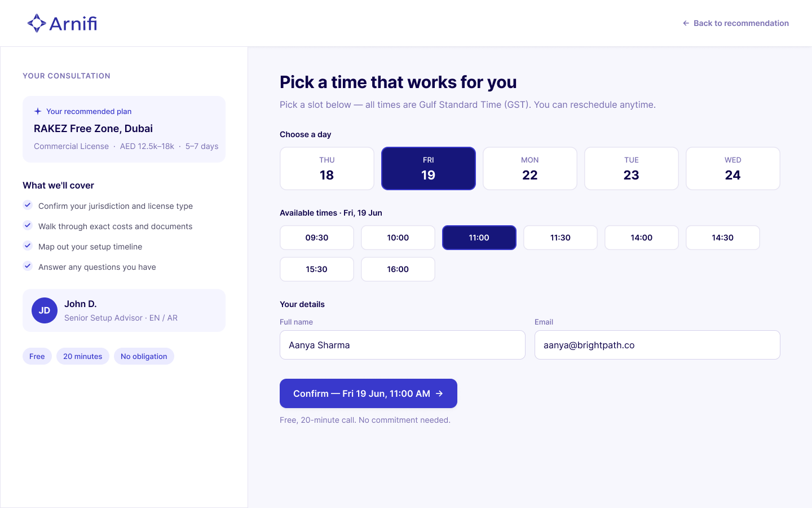
Task: Choose the 14:30 time slot
Action: click(723, 238)
